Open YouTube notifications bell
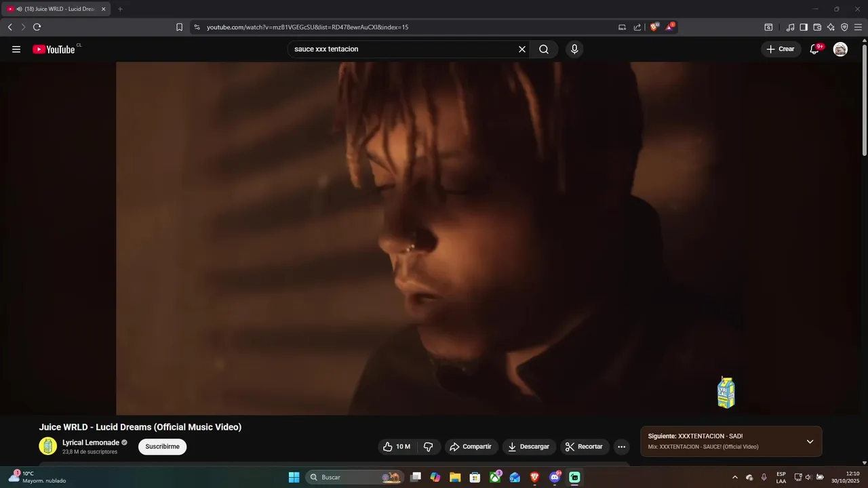This screenshot has width=868, height=488. [x=815, y=49]
